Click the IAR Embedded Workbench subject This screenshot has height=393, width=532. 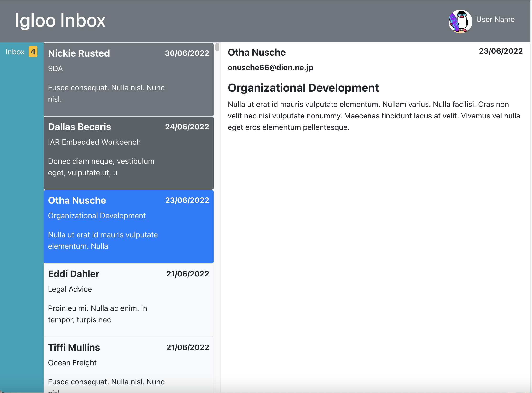(x=94, y=142)
